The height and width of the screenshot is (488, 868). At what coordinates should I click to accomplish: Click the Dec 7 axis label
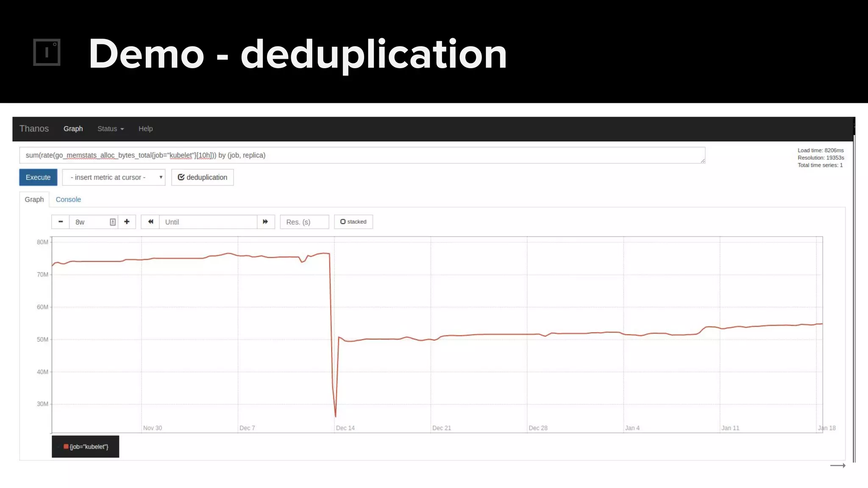coord(247,428)
